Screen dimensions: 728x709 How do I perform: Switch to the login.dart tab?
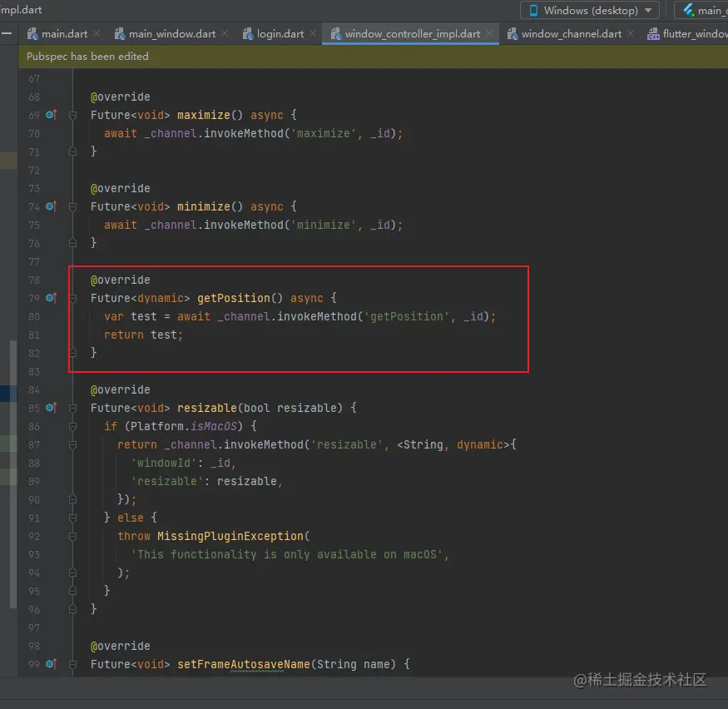tap(280, 34)
